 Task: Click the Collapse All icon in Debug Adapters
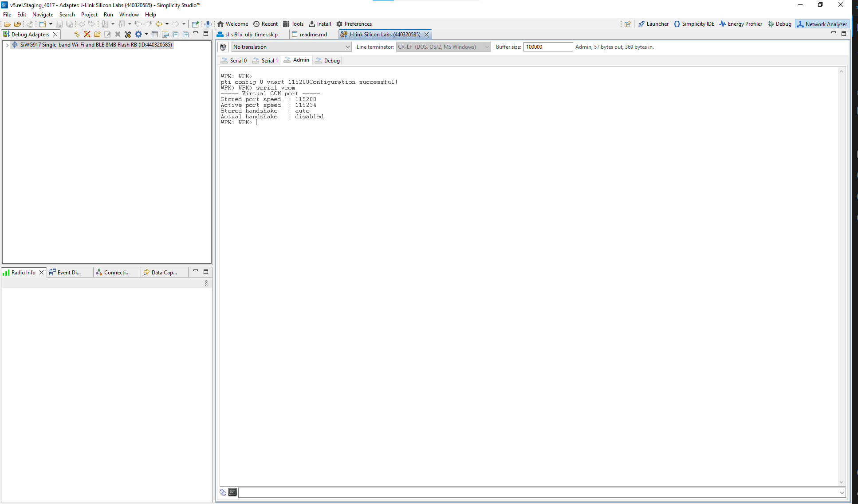click(x=176, y=34)
